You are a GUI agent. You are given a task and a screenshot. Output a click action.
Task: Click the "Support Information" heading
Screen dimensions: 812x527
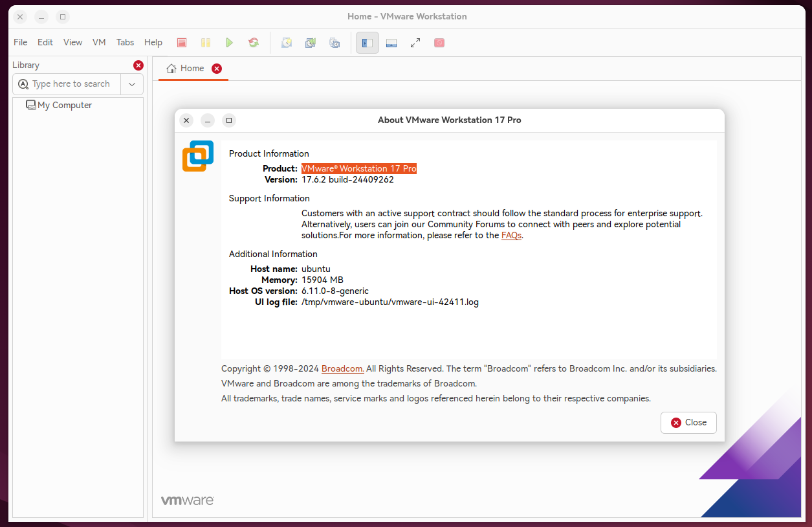pyautogui.click(x=269, y=198)
